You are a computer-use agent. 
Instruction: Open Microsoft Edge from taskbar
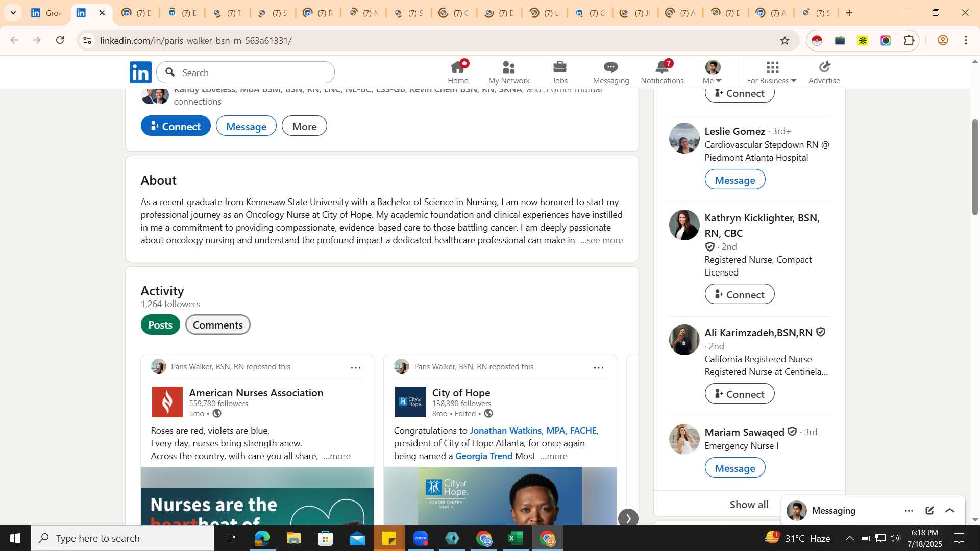pyautogui.click(x=262, y=538)
